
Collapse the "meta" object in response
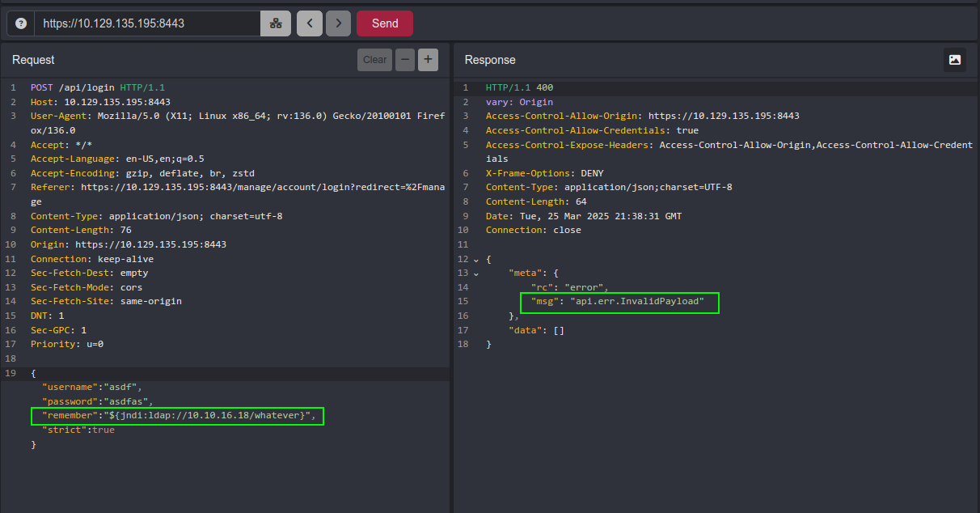click(476, 273)
